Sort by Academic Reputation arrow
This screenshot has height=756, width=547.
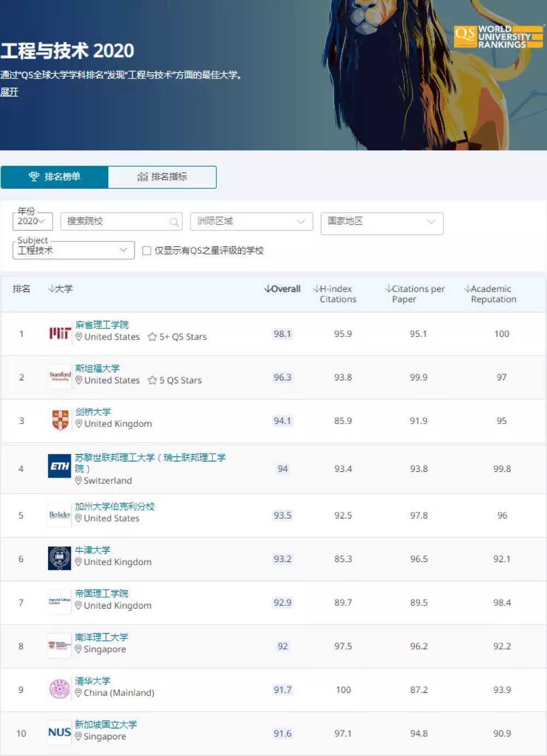point(467,288)
